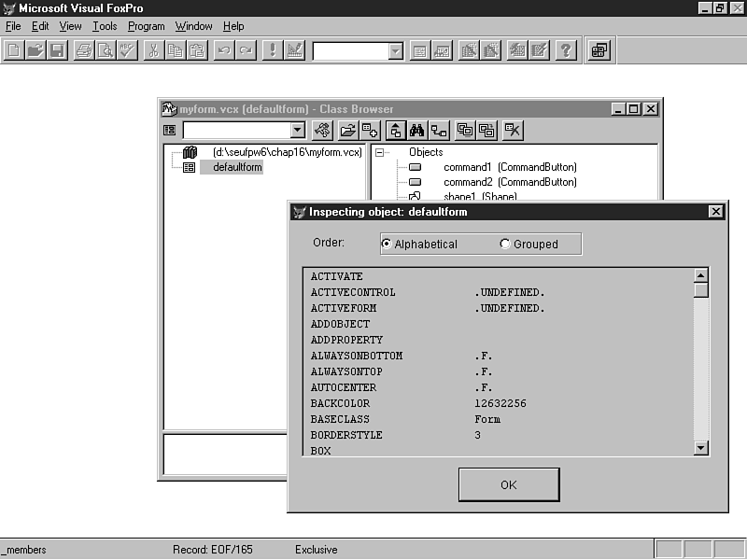Open the class type dropdown in Class Browser
Image resolution: width=747 pixels, height=560 pixels.
[x=298, y=131]
